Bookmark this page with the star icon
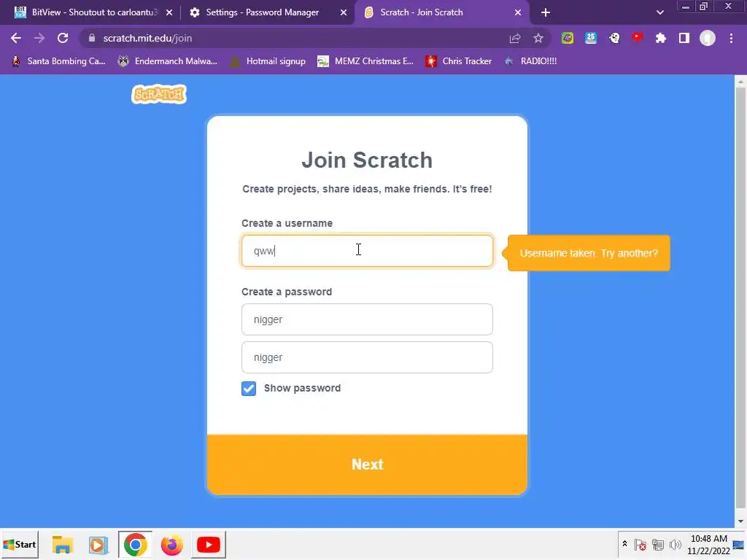The width and height of the screenshot is (747, 560). pyautogui.click(x=538, y=38)
